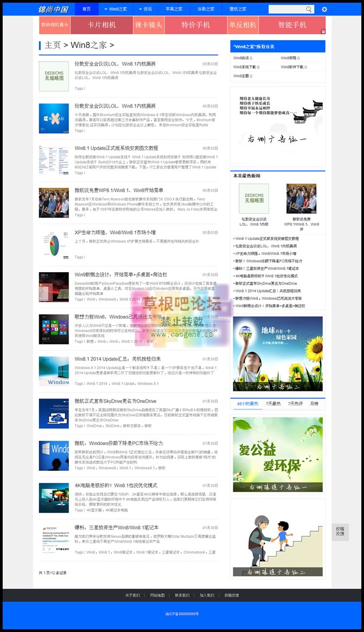
Task: Click the 主页 breadcrumb link
Action: coord(52,45)
